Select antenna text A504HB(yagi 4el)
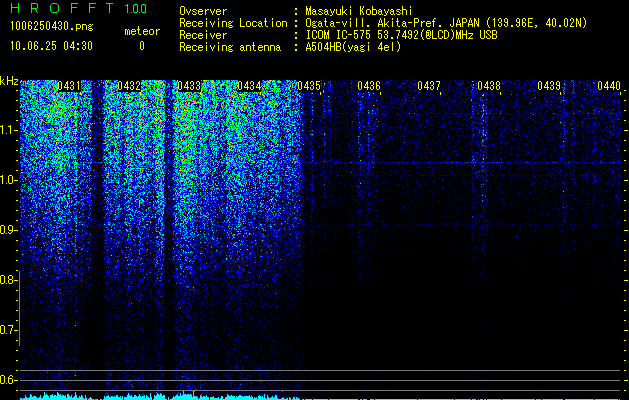 [353, 47]
